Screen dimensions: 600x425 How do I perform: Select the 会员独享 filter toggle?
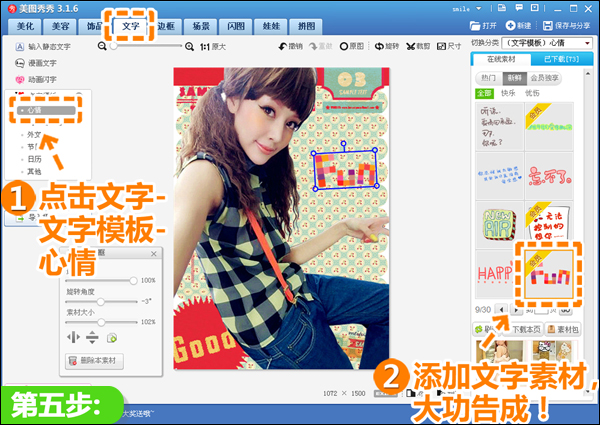(x=544, y=78)
